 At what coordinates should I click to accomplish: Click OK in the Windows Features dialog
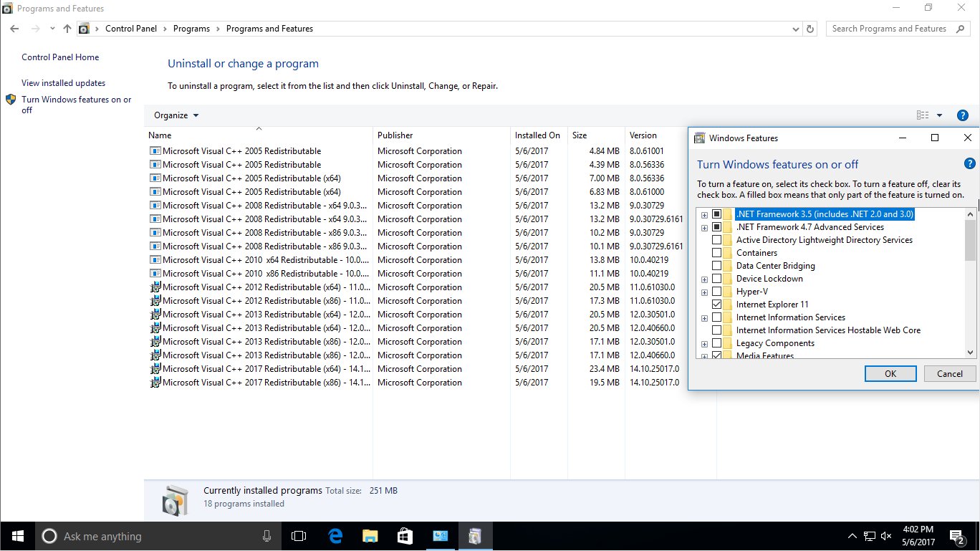pyautogui.click(x=890, y=373)
